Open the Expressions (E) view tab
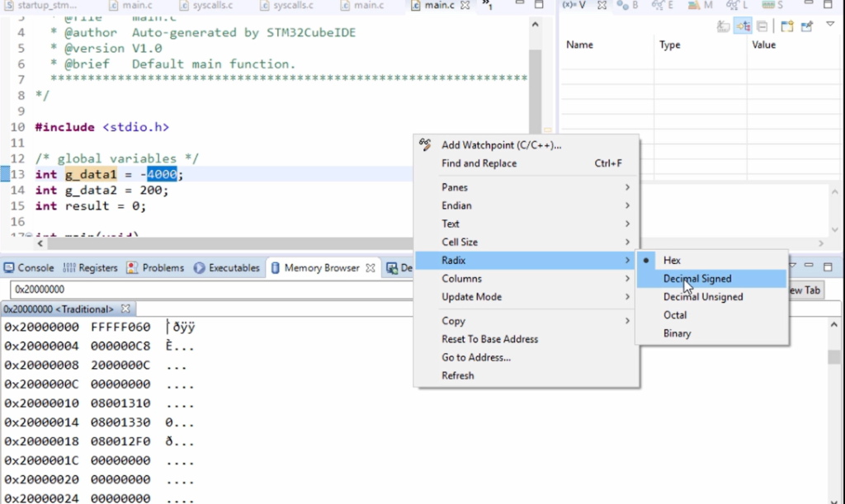This screenshot has width=845, height=504. click(663, 6)
